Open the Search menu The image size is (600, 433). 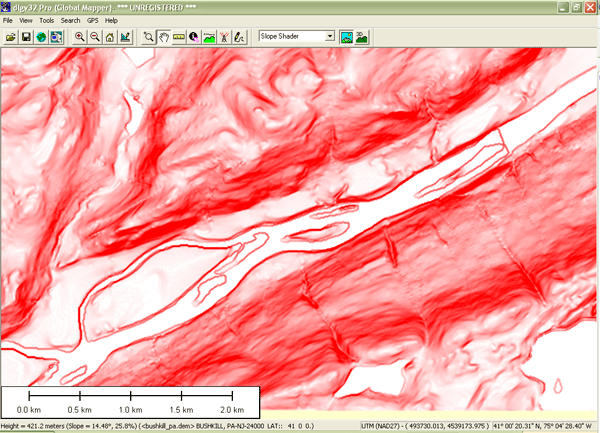click(70, 20)
